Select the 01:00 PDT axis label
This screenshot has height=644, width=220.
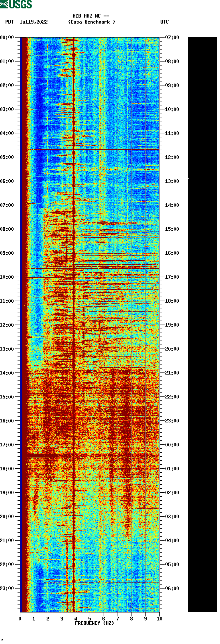[7, 61]
